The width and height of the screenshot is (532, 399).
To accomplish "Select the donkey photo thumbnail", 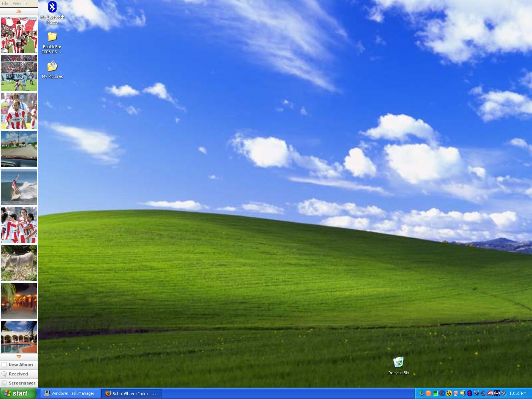I will pyautogui.click(x=19, y=263).
